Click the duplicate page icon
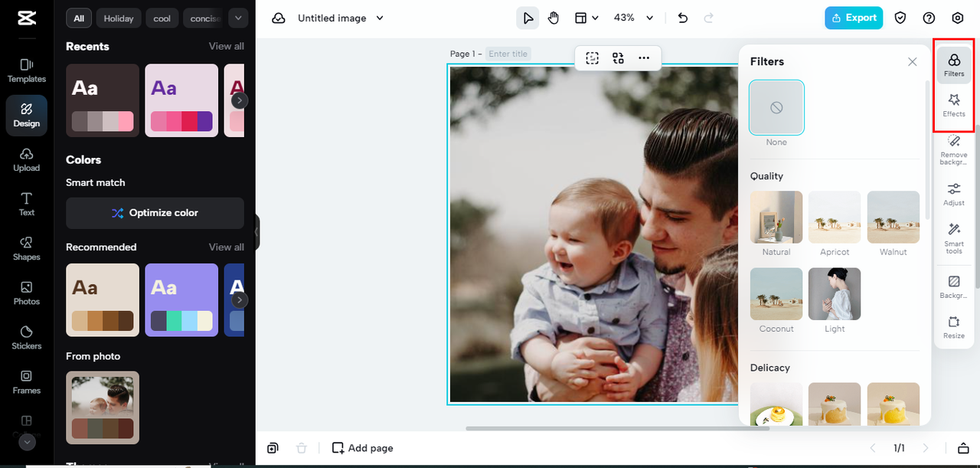 [x=273, y=448]
